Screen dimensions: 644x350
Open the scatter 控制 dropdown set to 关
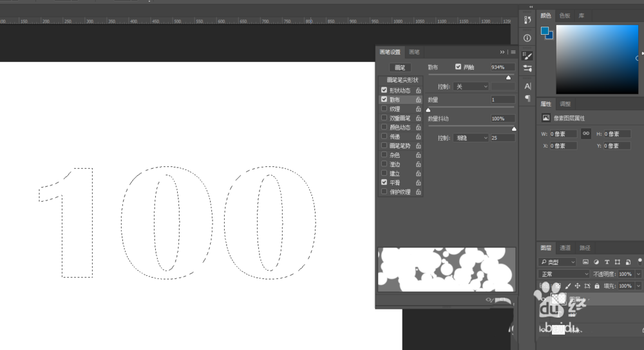point(471,86)
